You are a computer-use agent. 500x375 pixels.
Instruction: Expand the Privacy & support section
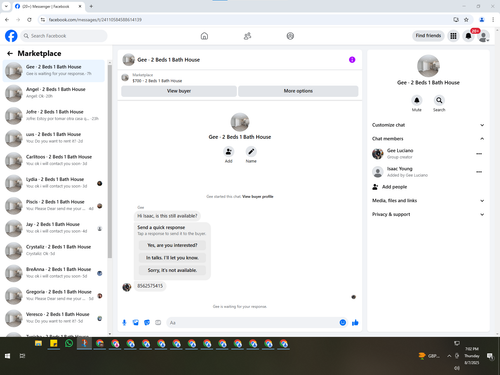point(428,214)
